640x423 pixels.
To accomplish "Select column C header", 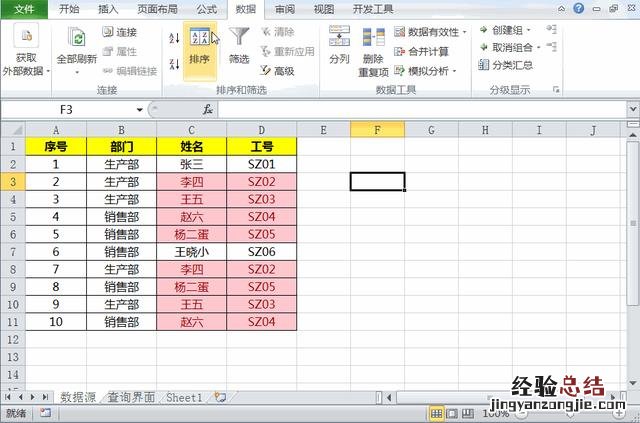I will pos(191,130).
